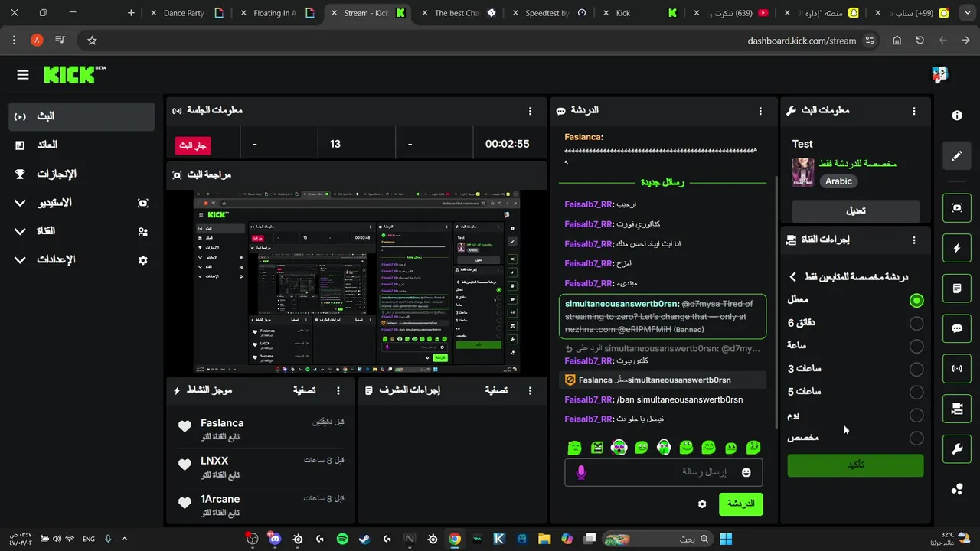Click the three-dots cluster icon in right sidebar
980x551 pixels.
click(957, 490)
